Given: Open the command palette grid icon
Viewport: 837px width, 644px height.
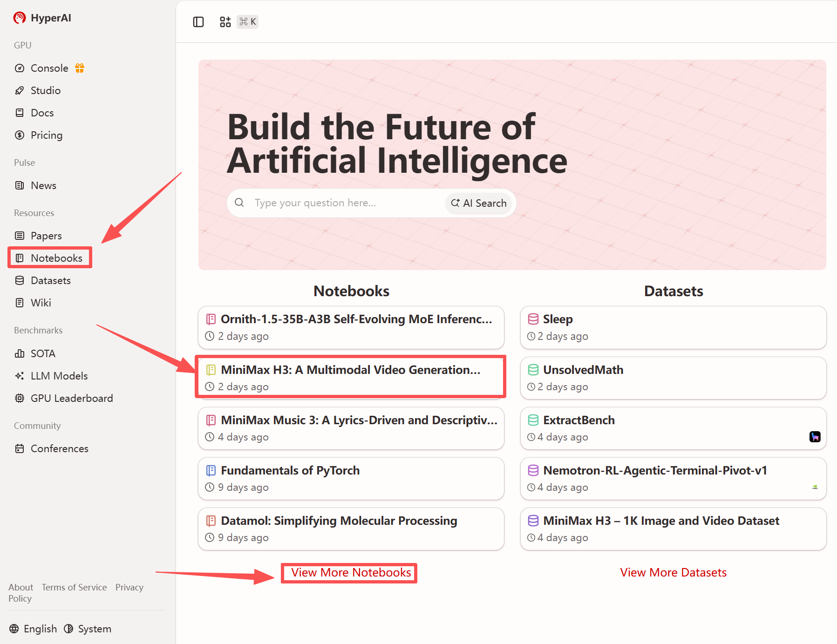Looking at the screenshot, I should [225, 22].
